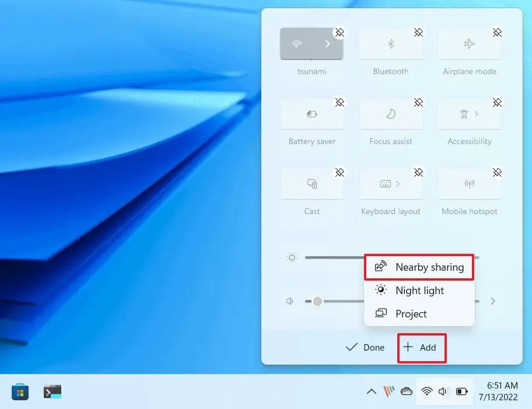532x409 pixels.
Task: Expand hidden icons in the system tray
Action: tap(372, 391)
